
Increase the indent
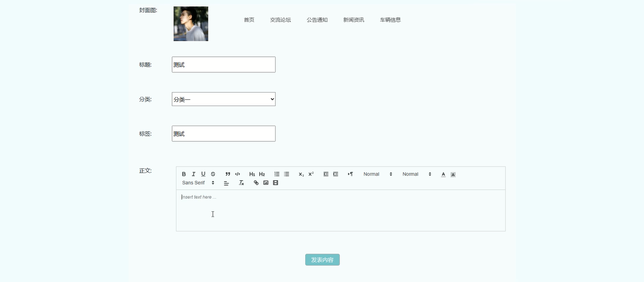coord(336,174)
